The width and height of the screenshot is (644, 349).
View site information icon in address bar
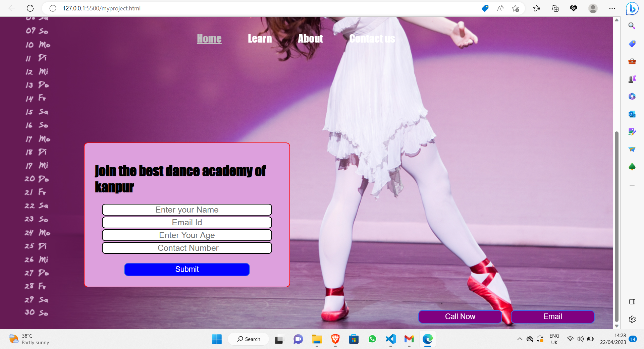(x=53, y=8)
